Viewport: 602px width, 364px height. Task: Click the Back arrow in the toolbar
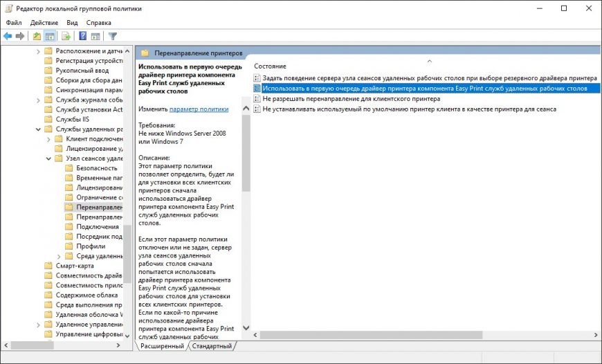[x=8, y=36]
